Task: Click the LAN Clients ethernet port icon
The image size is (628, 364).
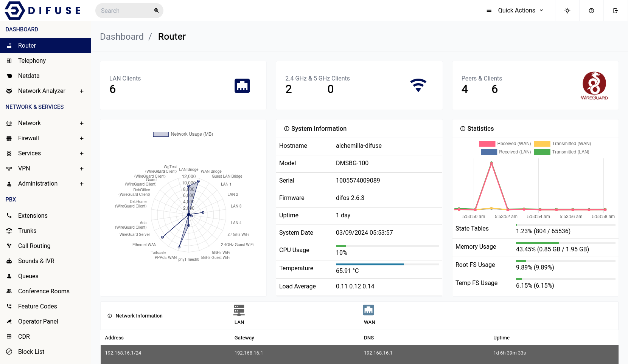Action: click(x=242, y=86)
